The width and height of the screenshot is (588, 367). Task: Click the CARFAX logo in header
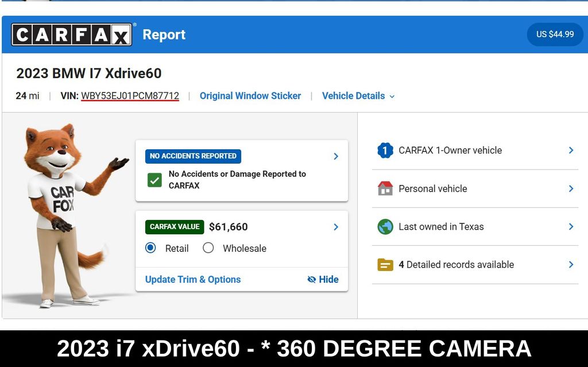click(72, 34)
